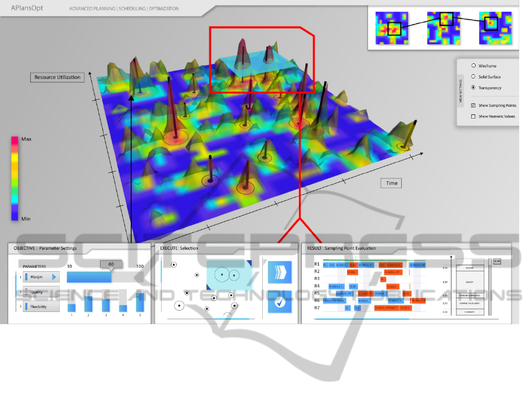Click the highlighted selection rectangle in the Execute panel
The height and width of the screenshot is (402, 532).
click(228, 275)
